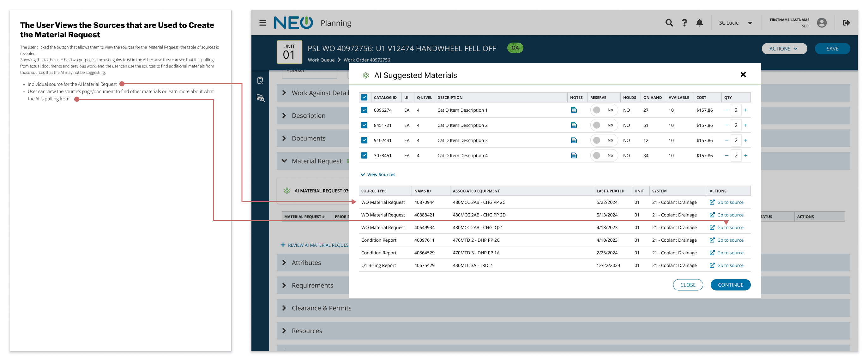This screenshot has height=361, width=868.
Task: Uncheck the checkbox for catalog 8451721
Action: click(x=364, y=125)
